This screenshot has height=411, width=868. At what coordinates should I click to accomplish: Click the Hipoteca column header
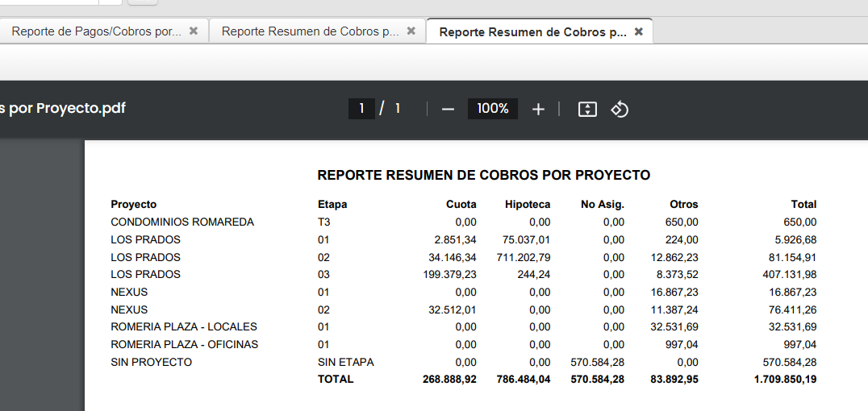click(528, 205)
